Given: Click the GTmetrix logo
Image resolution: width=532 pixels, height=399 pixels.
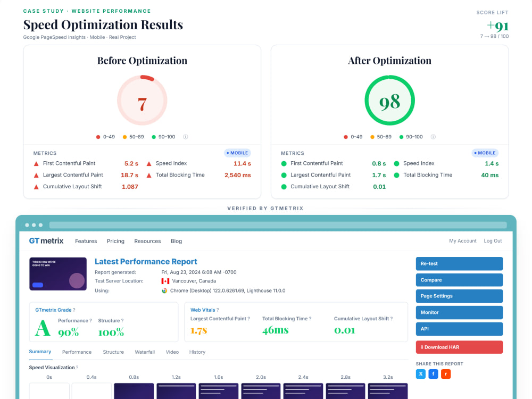Looking at the screenshot, I should pos(46,241).
